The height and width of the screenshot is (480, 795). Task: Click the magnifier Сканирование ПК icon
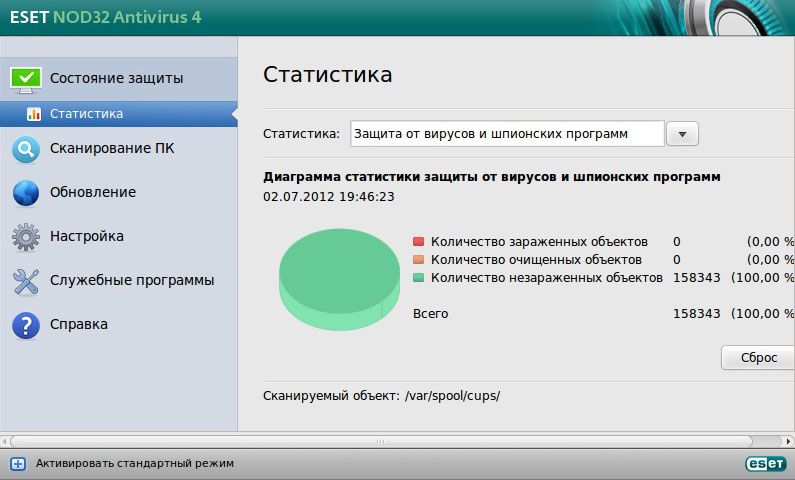[25, 150]
